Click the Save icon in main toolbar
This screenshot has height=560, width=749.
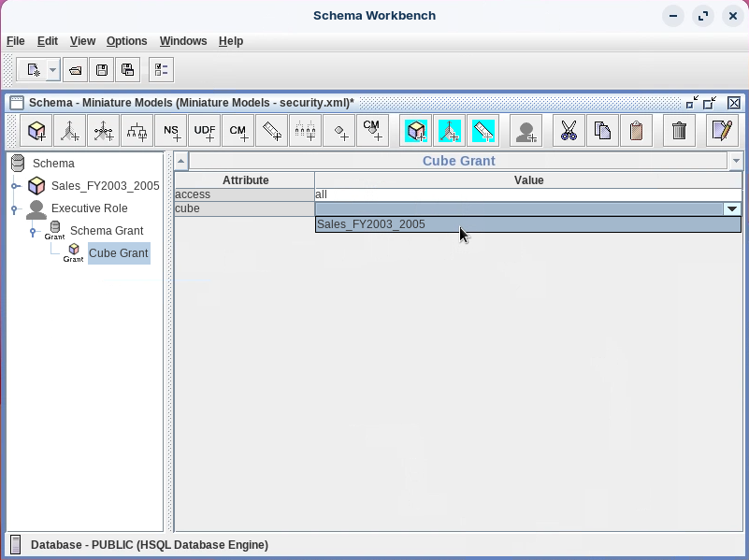point(102,70)
